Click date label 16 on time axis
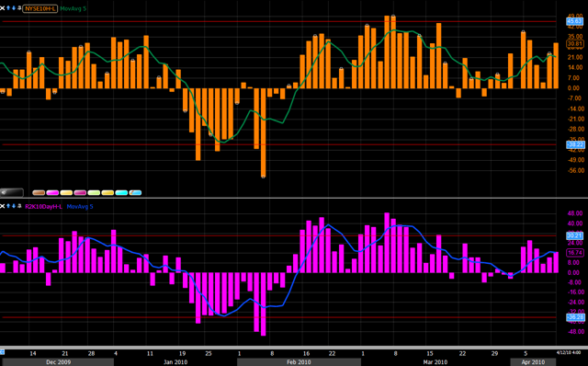 click(306, 353)
